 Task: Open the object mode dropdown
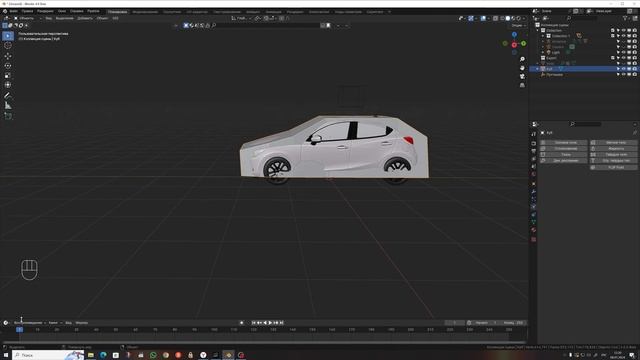coord(27,18)
